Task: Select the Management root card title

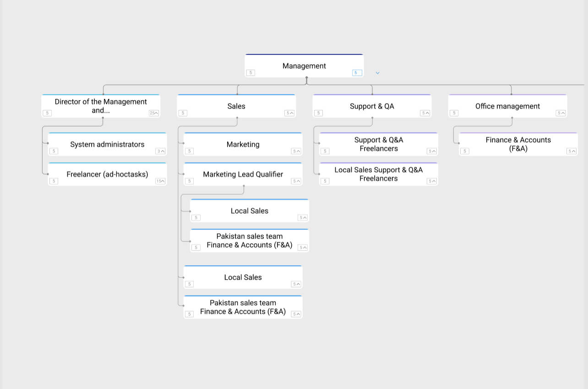Action: pyautogui.click(x=304, y=66)
